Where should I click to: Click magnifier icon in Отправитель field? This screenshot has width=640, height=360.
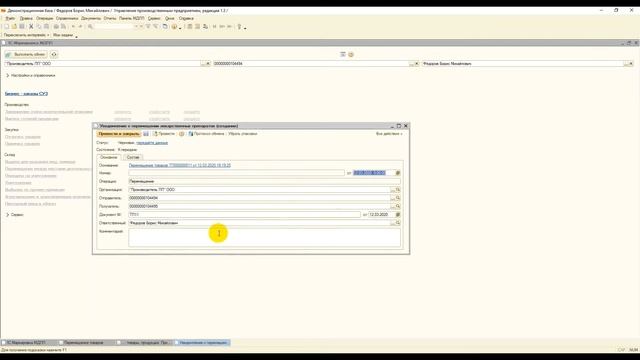tap(398, 198)
